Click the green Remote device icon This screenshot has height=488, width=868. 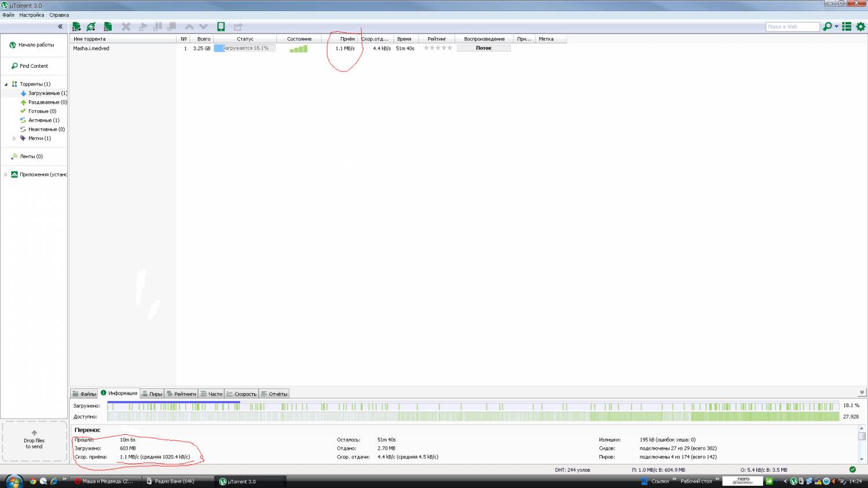pyautogui.click(x=221, y=27)
